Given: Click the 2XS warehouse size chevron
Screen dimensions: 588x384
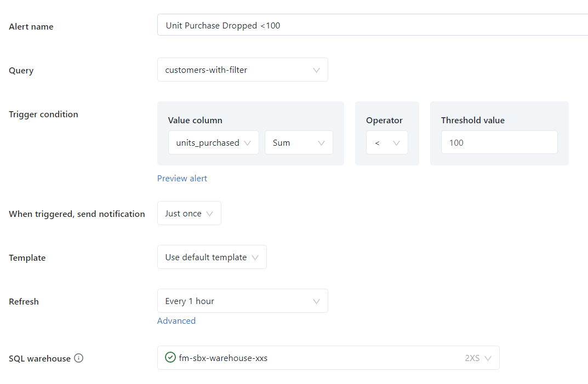Looking at the screenshot, I should pyautogui.click(x=488, y=358).
